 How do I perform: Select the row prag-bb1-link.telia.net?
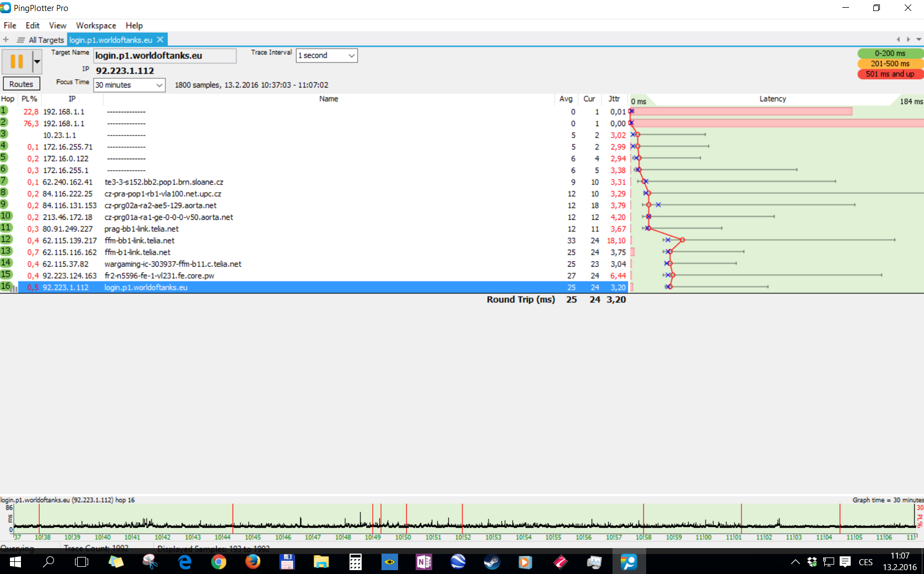(314, 229)
